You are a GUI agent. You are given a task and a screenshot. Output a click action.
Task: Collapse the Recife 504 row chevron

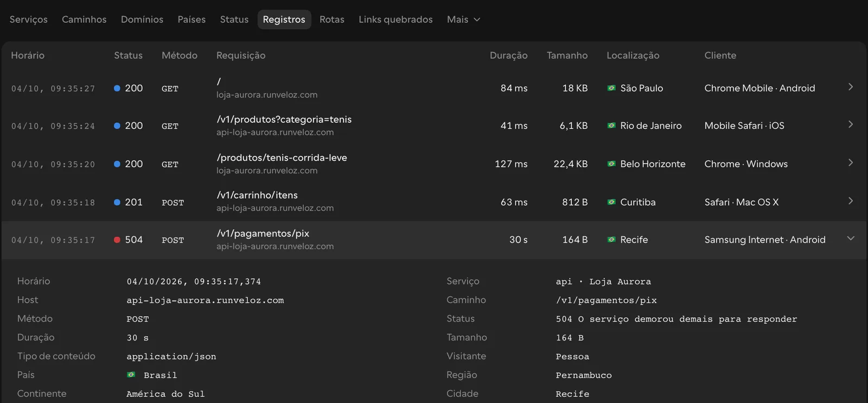pos(851,238)
